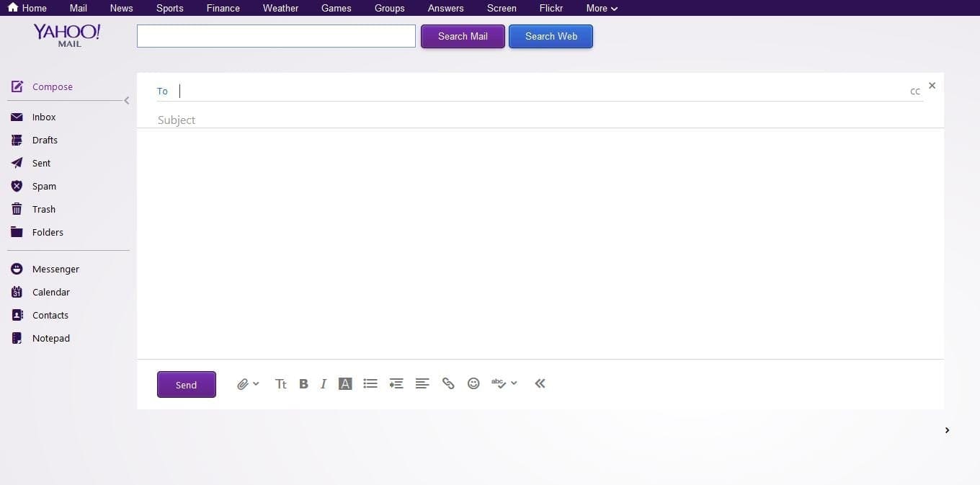This screenshot has width=980, height=485.
Task: Click the Search Mail button
Action: [x=463, y=37]
